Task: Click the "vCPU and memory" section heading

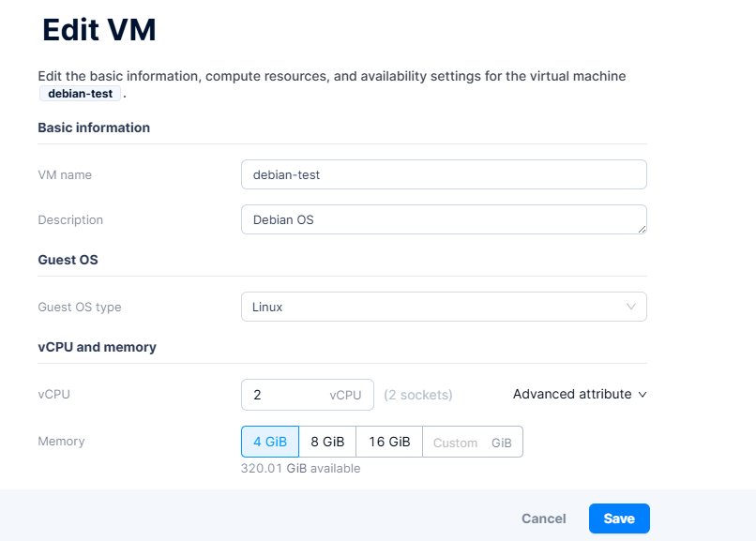Action: pos(97,347)
